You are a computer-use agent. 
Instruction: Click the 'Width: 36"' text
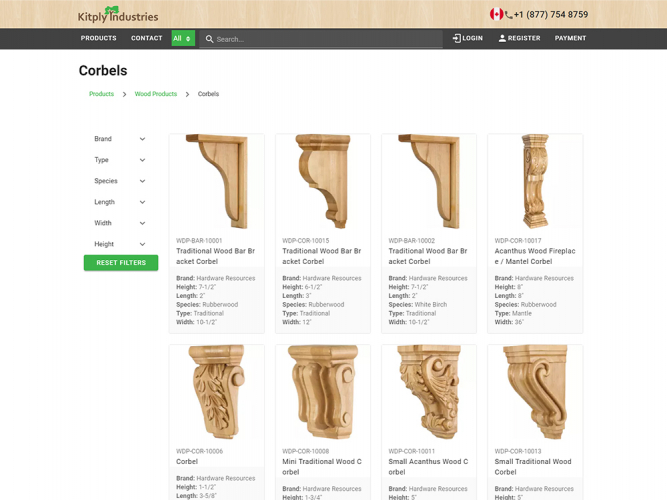509,323
